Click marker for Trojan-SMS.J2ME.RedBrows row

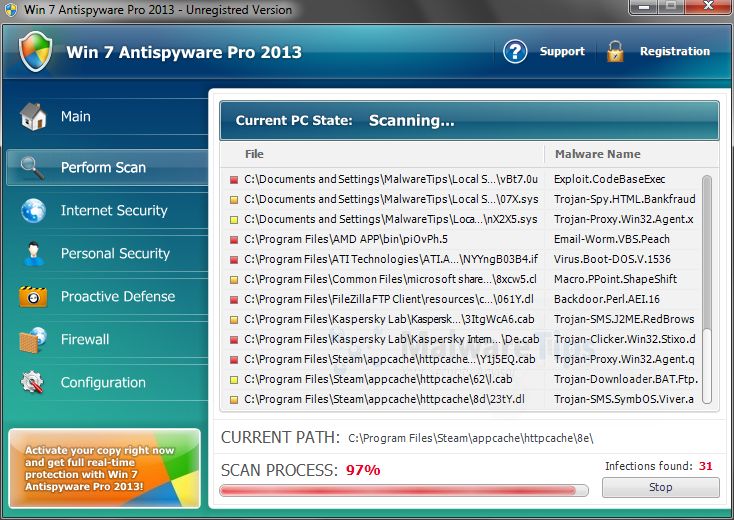[x=234, y=320]
